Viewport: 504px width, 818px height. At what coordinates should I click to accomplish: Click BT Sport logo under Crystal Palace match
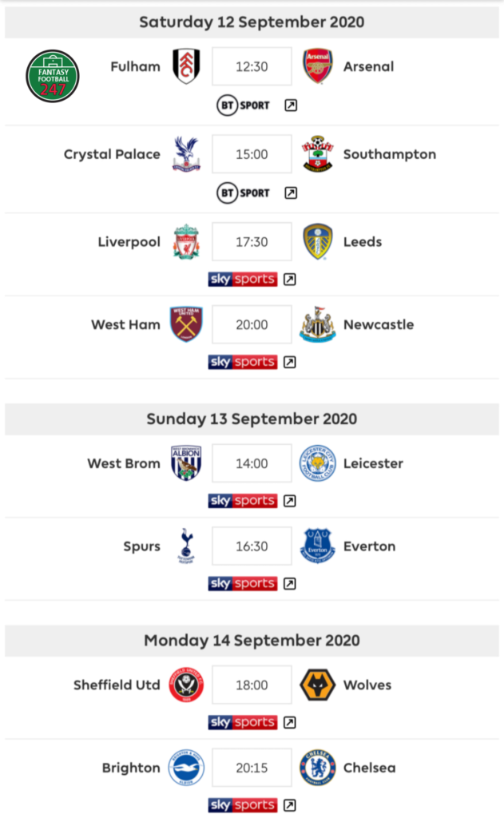click(243, 193)
